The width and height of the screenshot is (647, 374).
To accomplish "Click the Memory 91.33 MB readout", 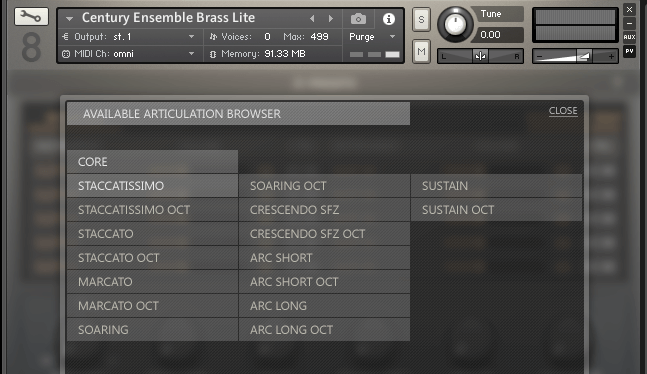I will [x=257, y=54].
